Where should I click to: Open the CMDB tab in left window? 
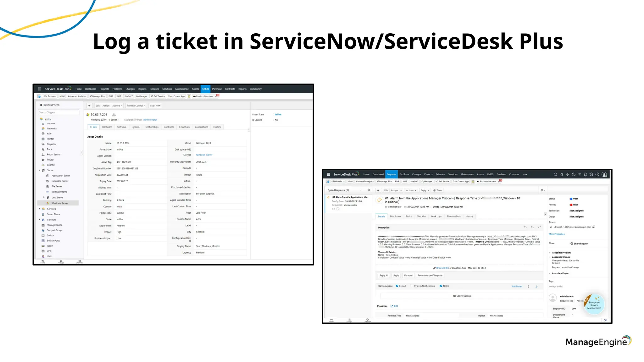click(x=205, y=89)
